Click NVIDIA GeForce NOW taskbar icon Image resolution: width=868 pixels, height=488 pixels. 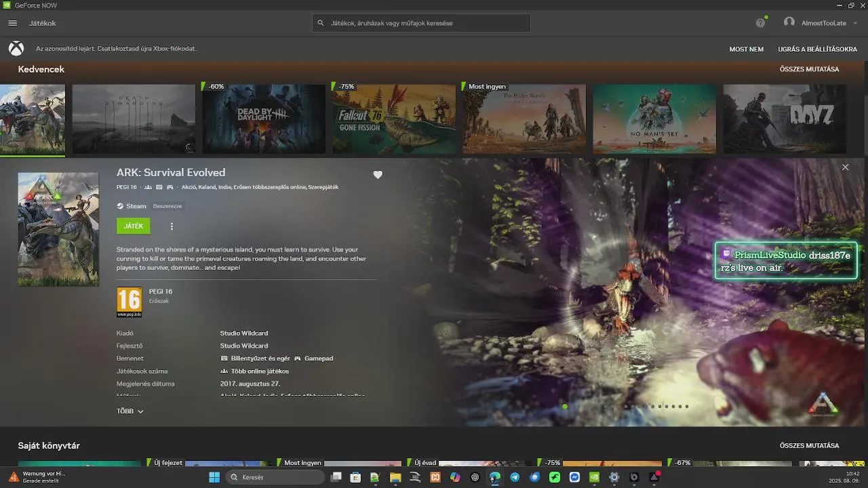point(594,477)
